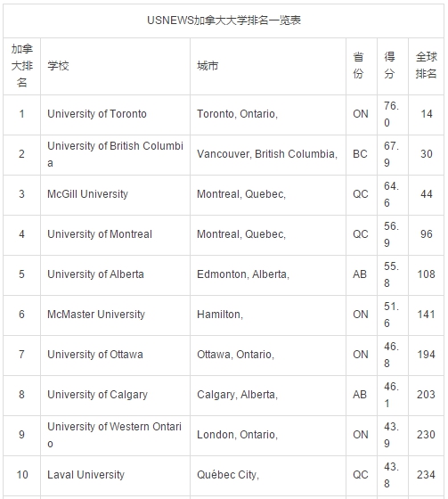The width and height of the screenshot is (448, 499).
Task: Select the Edmonton, Alberta city cell
Action: point(243,274)
